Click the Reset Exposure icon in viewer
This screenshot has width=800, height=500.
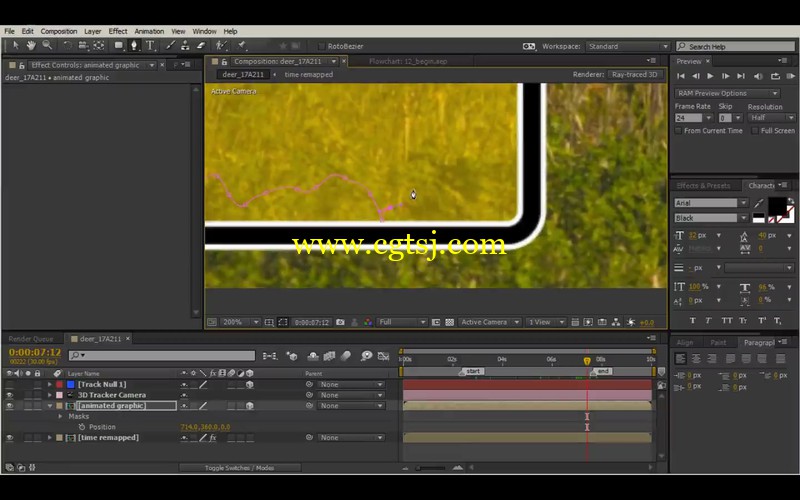(x=631, y=322)
